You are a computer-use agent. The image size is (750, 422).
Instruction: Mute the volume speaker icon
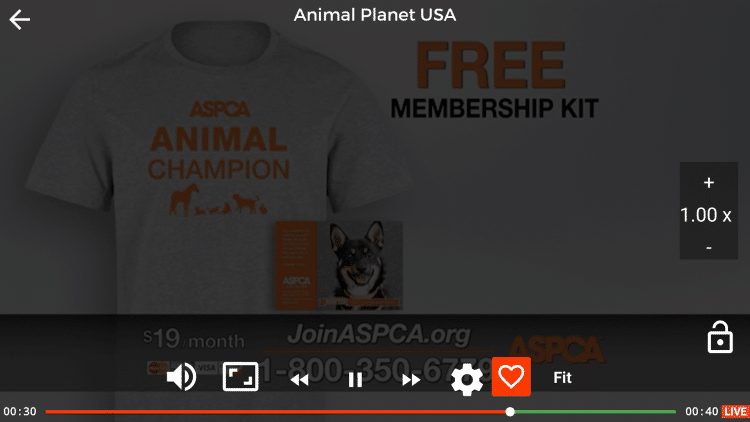coord(181,377)
